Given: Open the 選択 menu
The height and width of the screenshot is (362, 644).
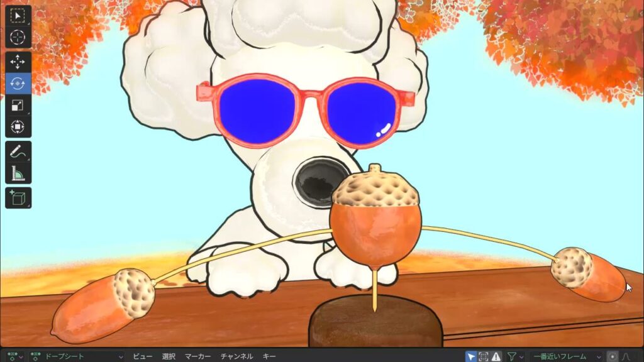Looking at the screenshot, I should [x=169, y=356].
